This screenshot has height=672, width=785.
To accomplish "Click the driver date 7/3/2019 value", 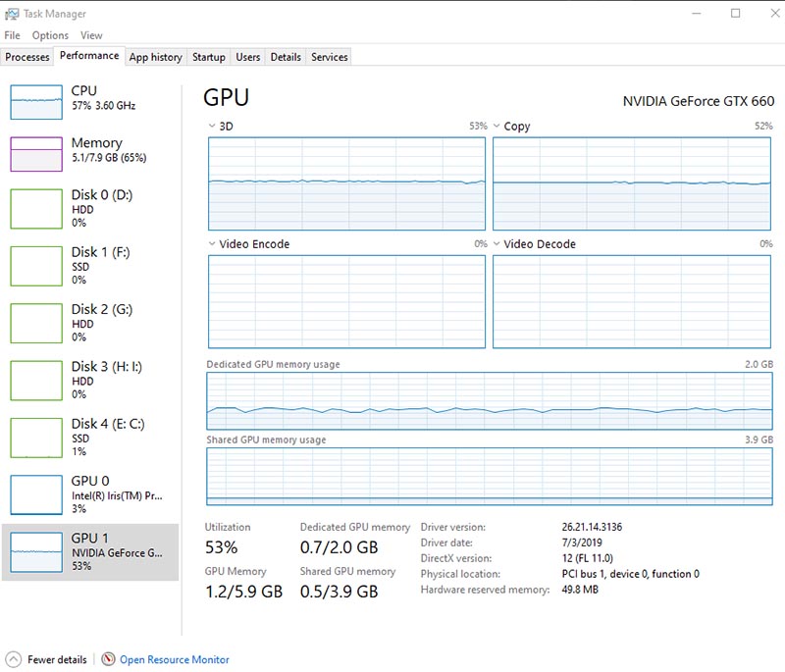I will point(582,543).
